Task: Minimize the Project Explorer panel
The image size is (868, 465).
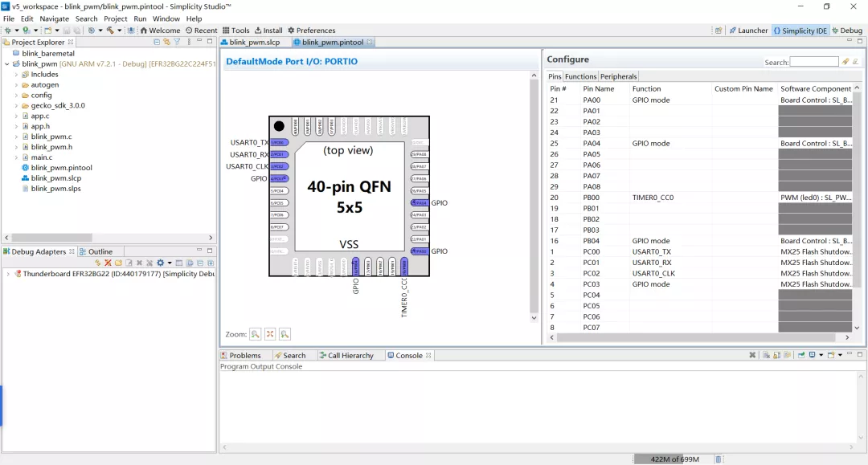Action: click(x=199, y=42)
